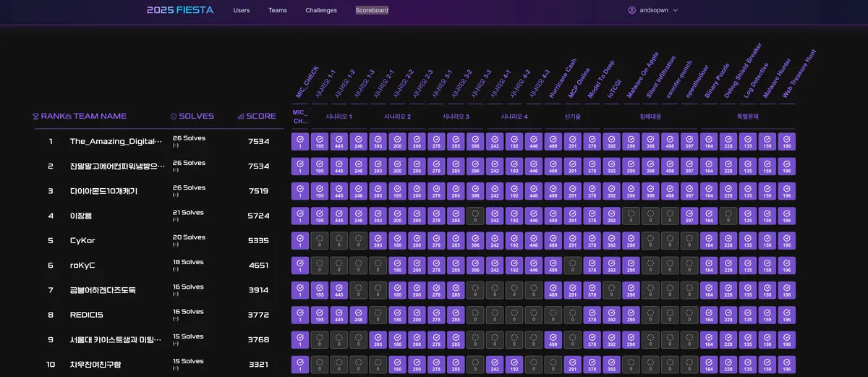
Task: Expand the 시나리오 1 category header
Action: [339, 116]
